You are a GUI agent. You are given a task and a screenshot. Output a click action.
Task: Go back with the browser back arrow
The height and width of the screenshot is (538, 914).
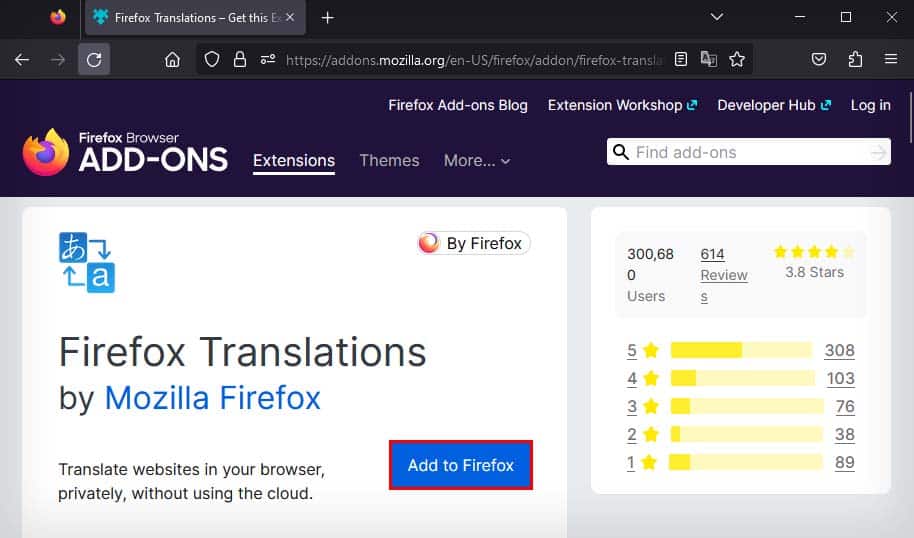tap(22, 59)
